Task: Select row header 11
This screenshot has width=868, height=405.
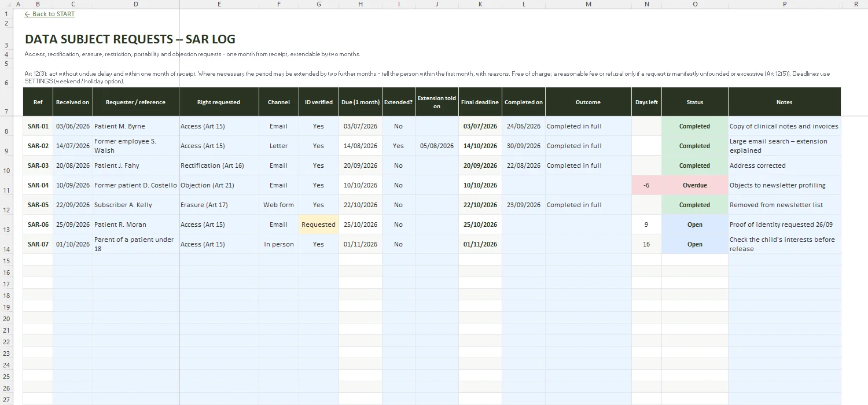Action: (7, 185)
